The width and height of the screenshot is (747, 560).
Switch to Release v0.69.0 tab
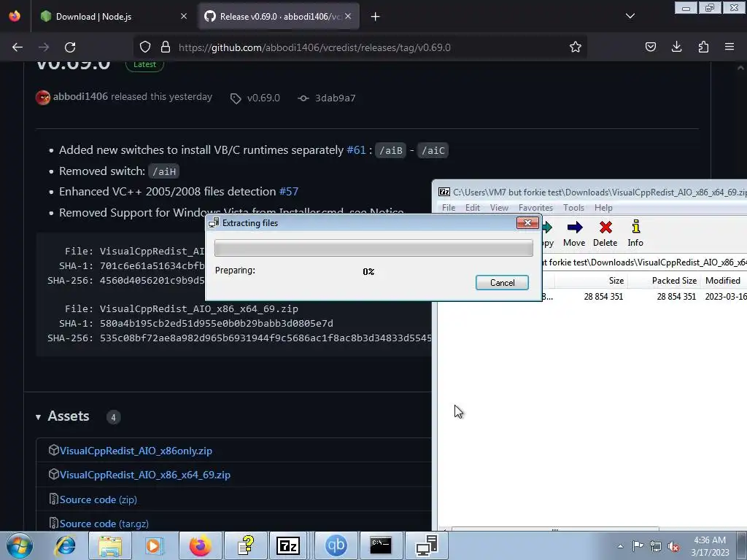[x=279, y=17]
